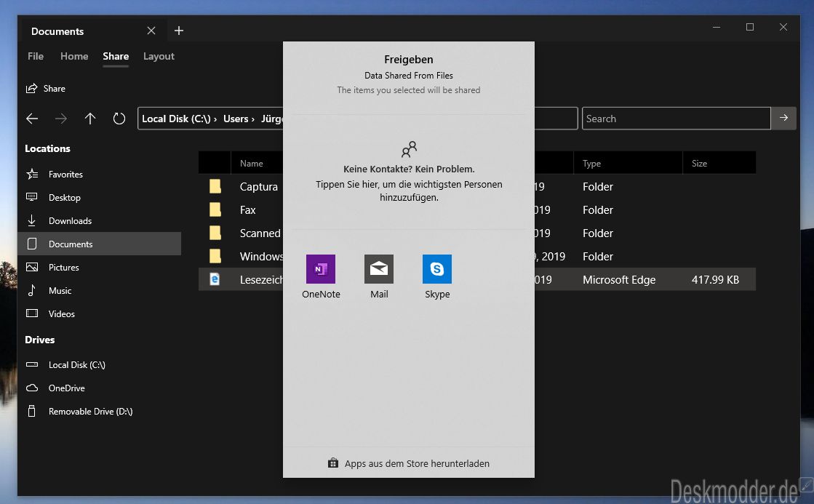
Task: Click the Music note icon
Action: [x=32, y=290]
